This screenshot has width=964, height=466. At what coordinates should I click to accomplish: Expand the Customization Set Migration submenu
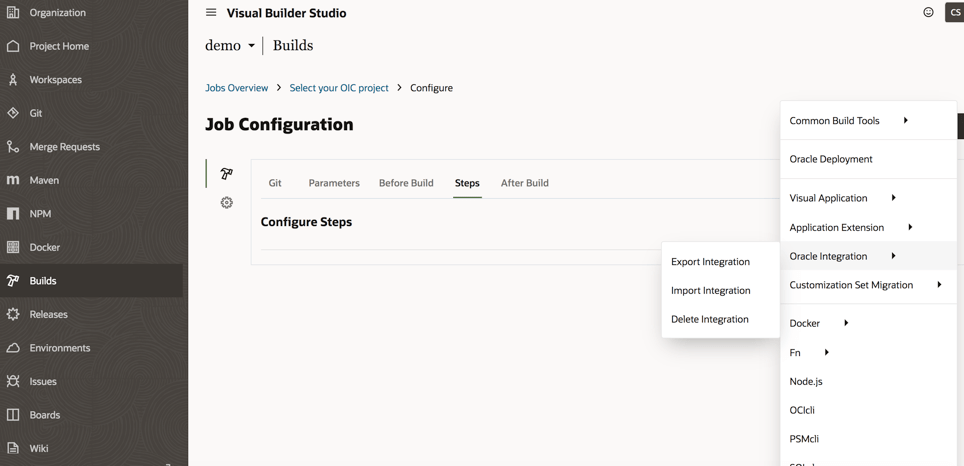tap(865, 285)
